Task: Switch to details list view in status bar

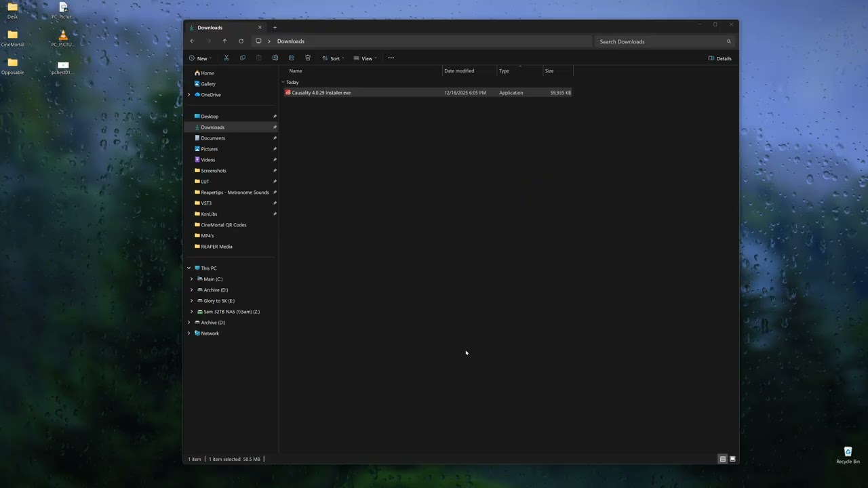Action: pyautogui.click(x=722, y=459)
